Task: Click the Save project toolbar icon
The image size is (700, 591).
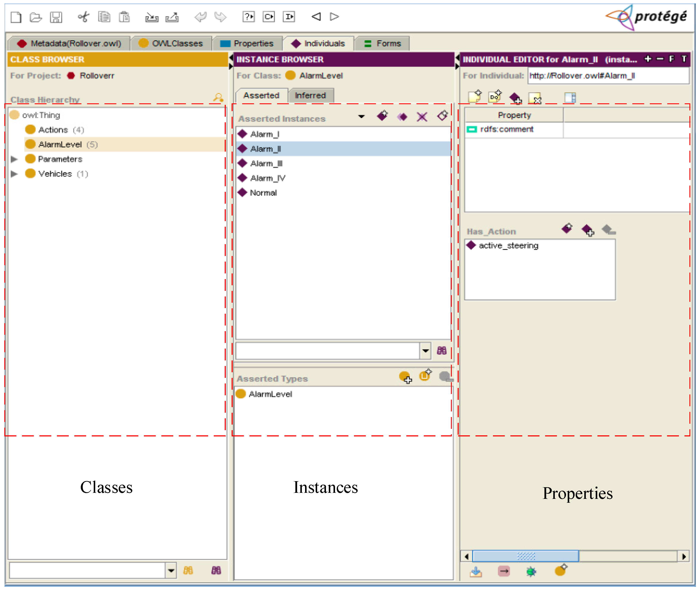Action: point(56,17)
